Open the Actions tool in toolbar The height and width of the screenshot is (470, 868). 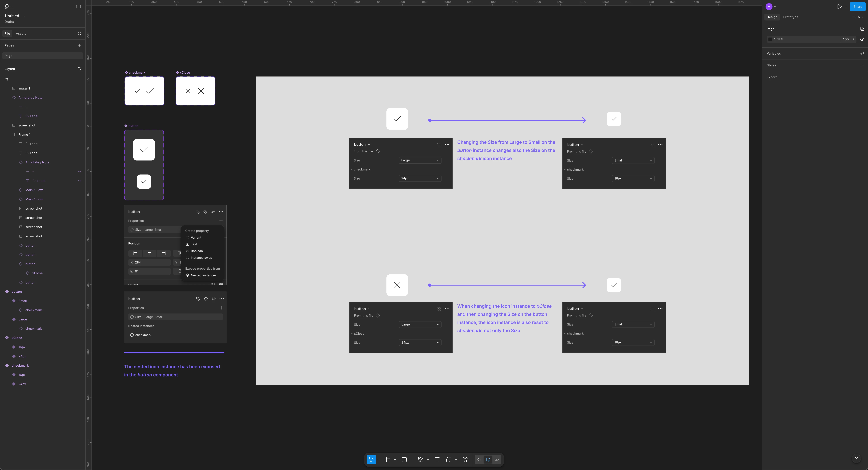(465, 460)
